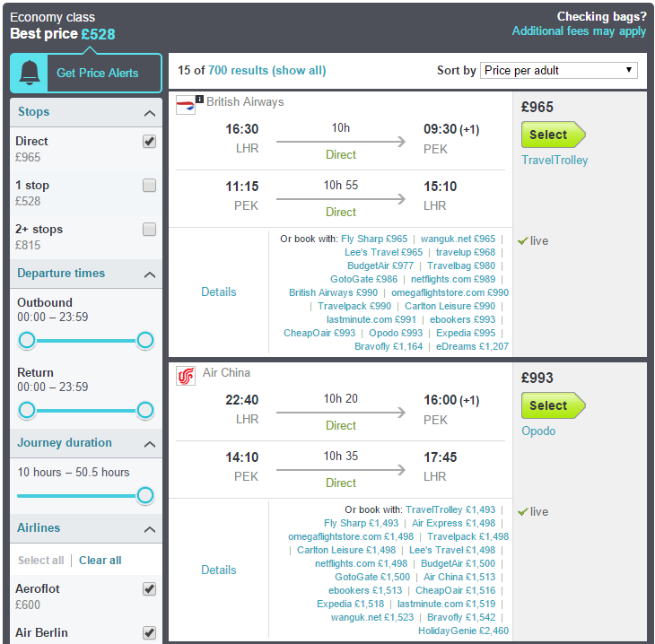Enable the 2+ stops checkbox
The width and height of the screenshot is (655, 644).
coord(149,230)
